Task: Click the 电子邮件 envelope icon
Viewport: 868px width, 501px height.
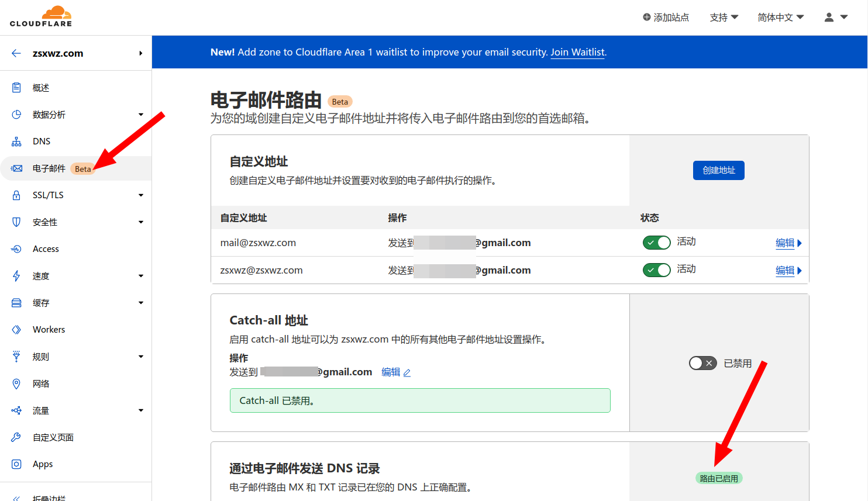Action: (16, 168)
